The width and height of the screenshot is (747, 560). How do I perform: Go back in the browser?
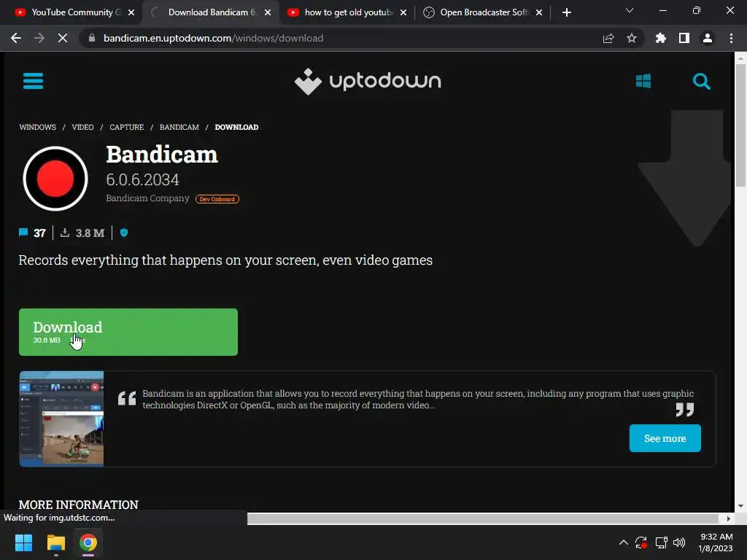[16, 38]
